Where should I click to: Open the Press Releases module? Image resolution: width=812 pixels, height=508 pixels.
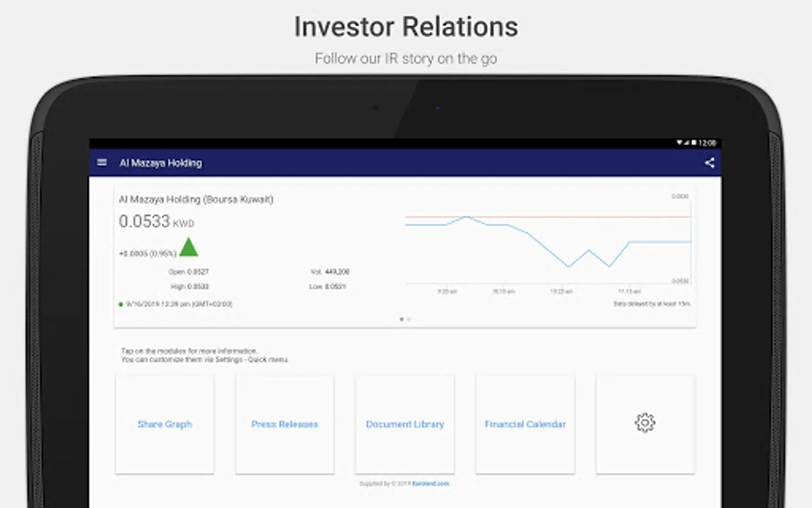point(285,423)
